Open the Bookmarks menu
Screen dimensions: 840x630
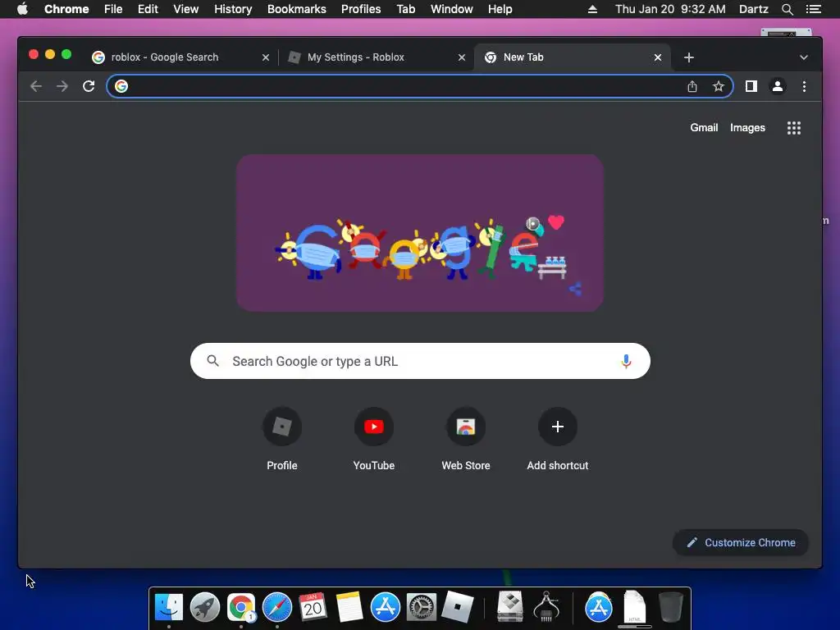click(297, 9)
